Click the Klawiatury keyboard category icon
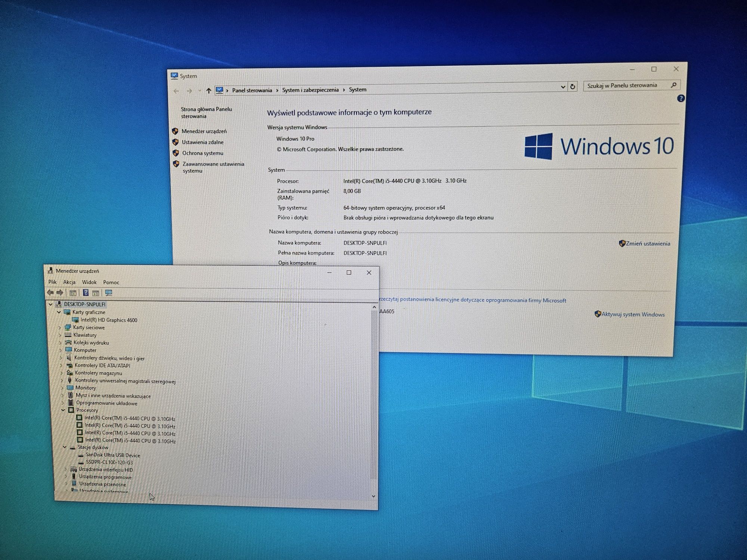This screenshot has height=560, width=747. [68, 335]
